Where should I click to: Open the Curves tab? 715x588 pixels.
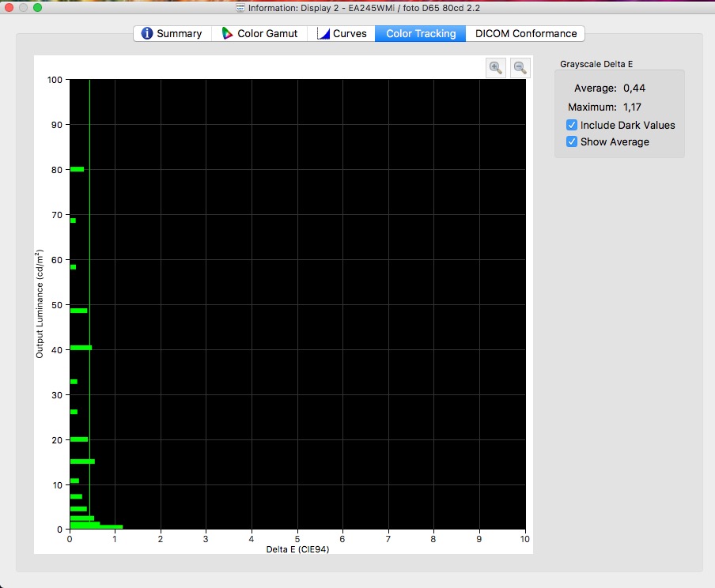tap(342, 34)
